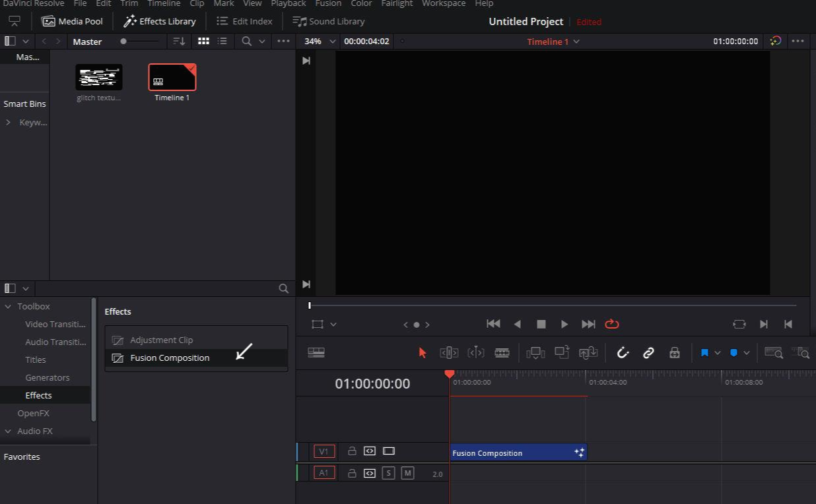Open media pool options ellipsis menu

tap(283, 41)
